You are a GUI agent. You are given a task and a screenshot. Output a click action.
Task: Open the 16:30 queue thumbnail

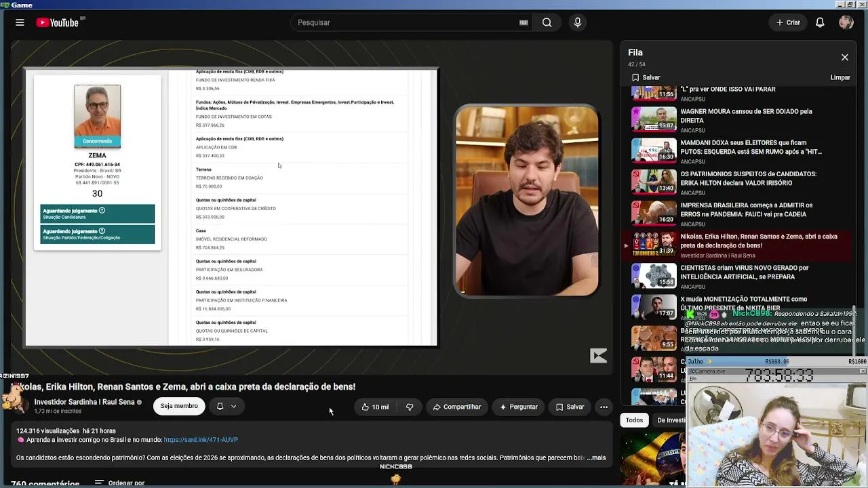pos(654,150)
